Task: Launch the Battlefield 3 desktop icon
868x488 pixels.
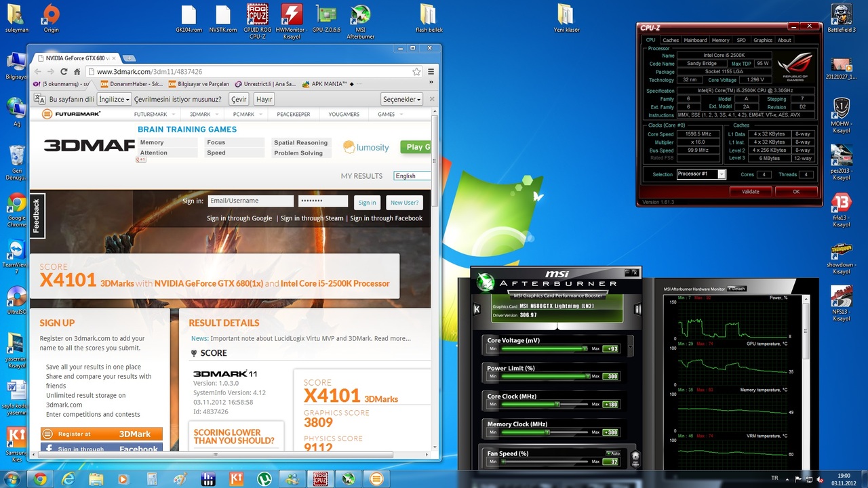Action: pyautogui.click(x=842, y=18)
